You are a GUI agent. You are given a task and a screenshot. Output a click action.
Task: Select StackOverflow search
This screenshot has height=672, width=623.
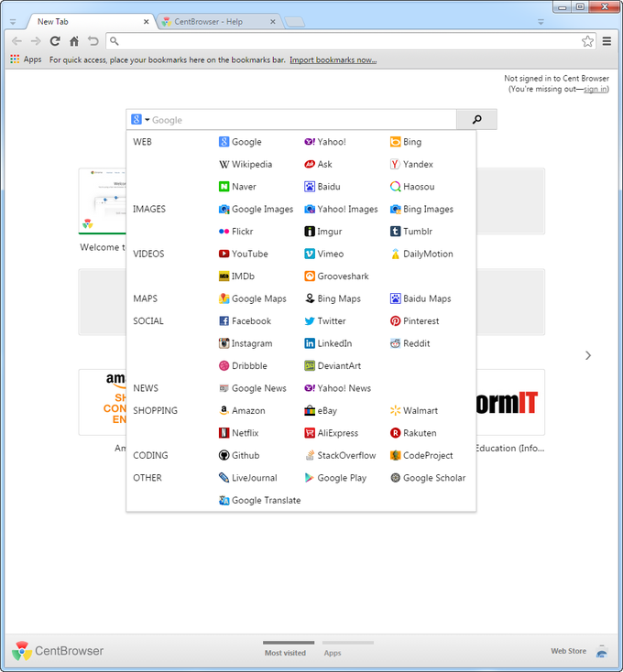click(x=340, y=455)
